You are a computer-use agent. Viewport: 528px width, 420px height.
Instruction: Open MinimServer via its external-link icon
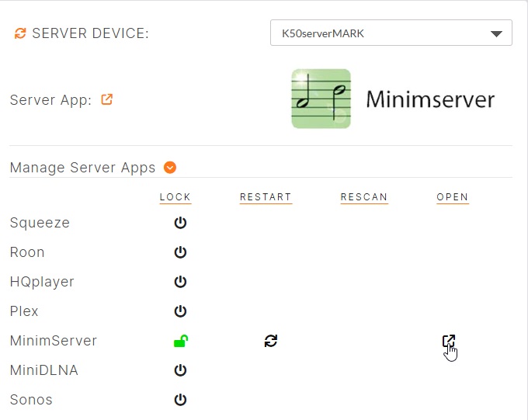click(x=448, y=341)
